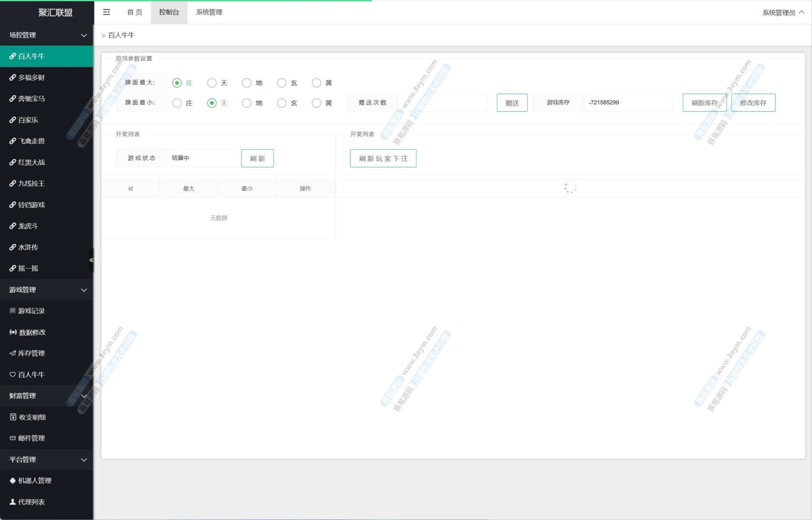Open 代理列表 via its user icon

[12, 502]
